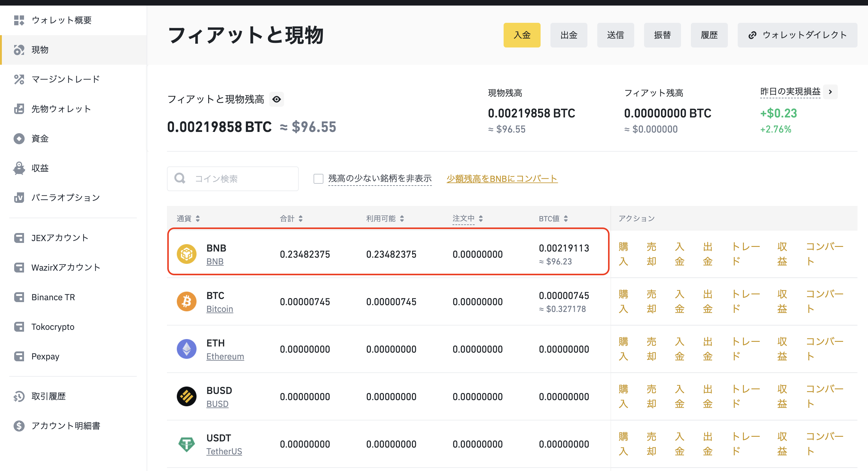Viewport: 868px width, 471px height.
Task: Open 取引履歴 history icon
Action: (x=19, y=396)
